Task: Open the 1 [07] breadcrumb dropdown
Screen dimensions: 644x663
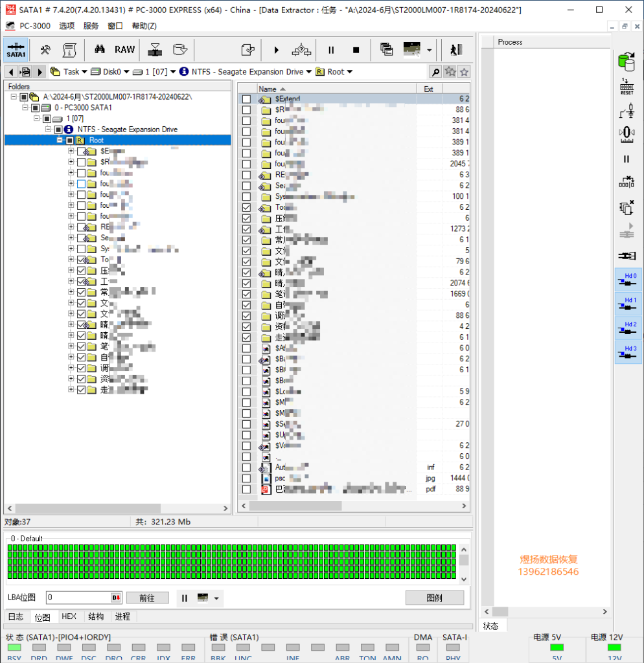Action: (172, 72)
